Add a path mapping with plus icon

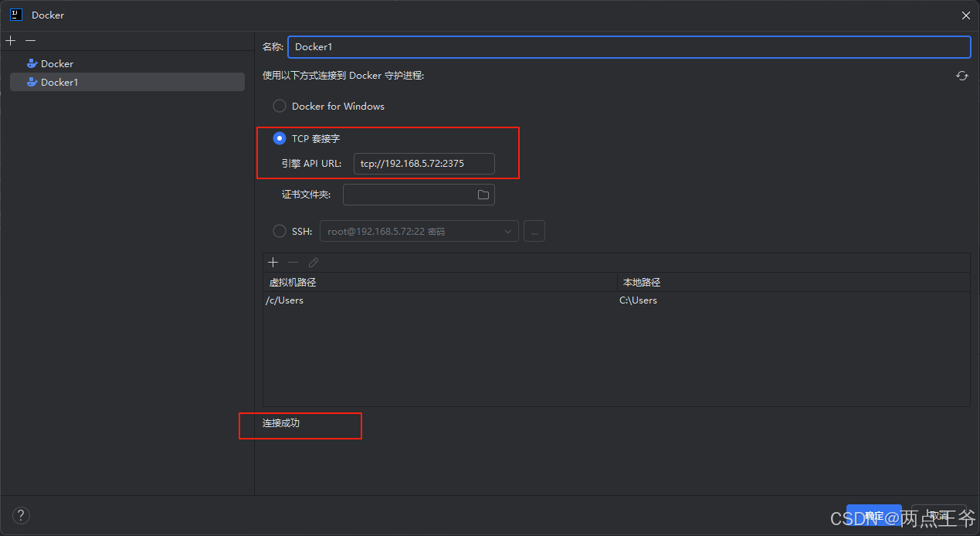pyautogui.click(x=273, y=263)
